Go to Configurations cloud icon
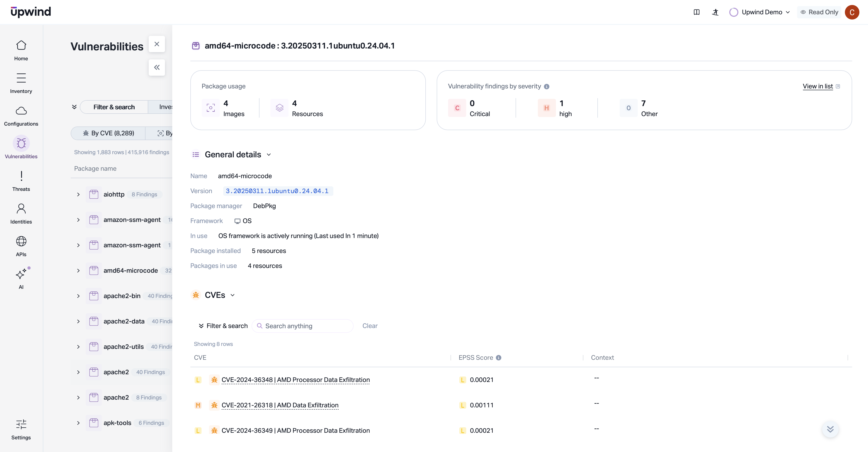 point(21,111)
